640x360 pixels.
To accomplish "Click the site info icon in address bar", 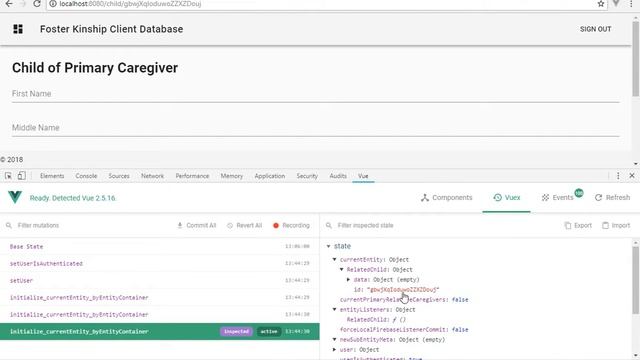I will 53,4.
